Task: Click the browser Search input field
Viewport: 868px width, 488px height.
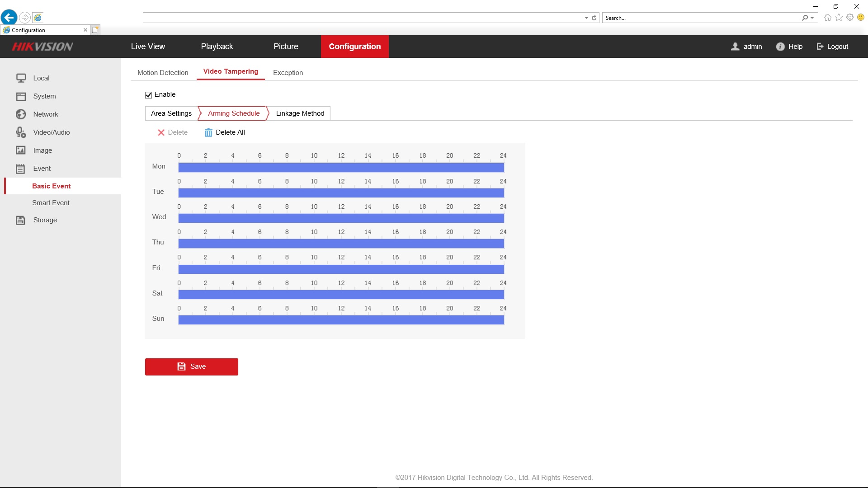Action: tap(701, 18)
